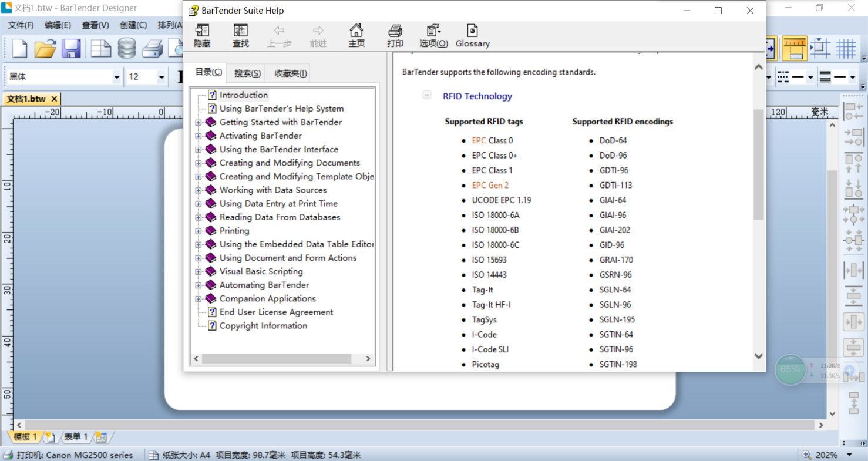Open a file with the folder icon
This screenshot has height=461, width=868.
click(45, 48)
